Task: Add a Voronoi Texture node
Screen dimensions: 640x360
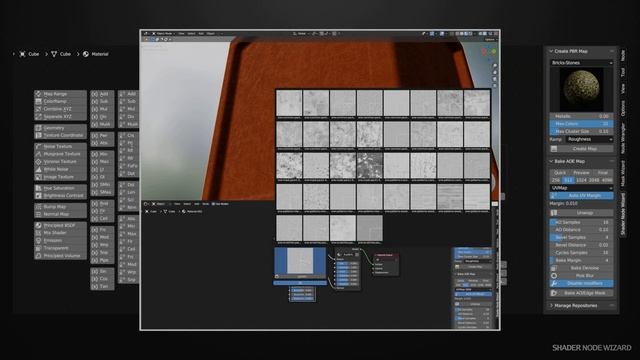Action: 60,162
